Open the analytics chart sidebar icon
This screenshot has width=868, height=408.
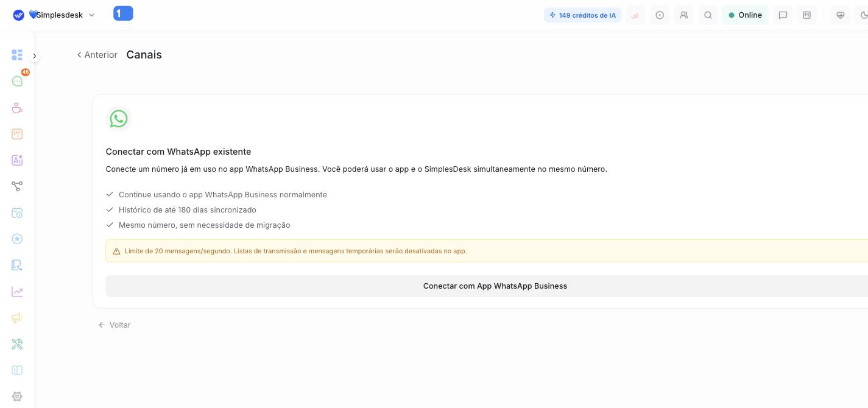click(x=17, y=292)
